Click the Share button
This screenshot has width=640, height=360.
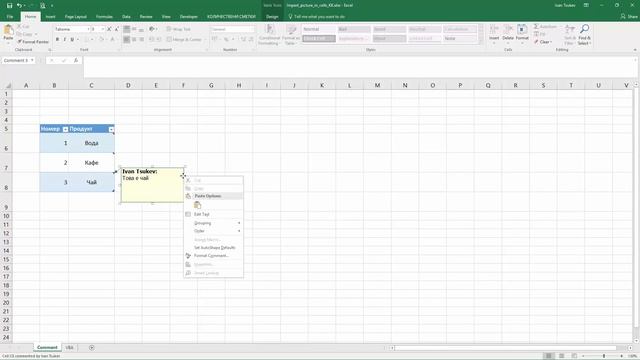(629, 16)
